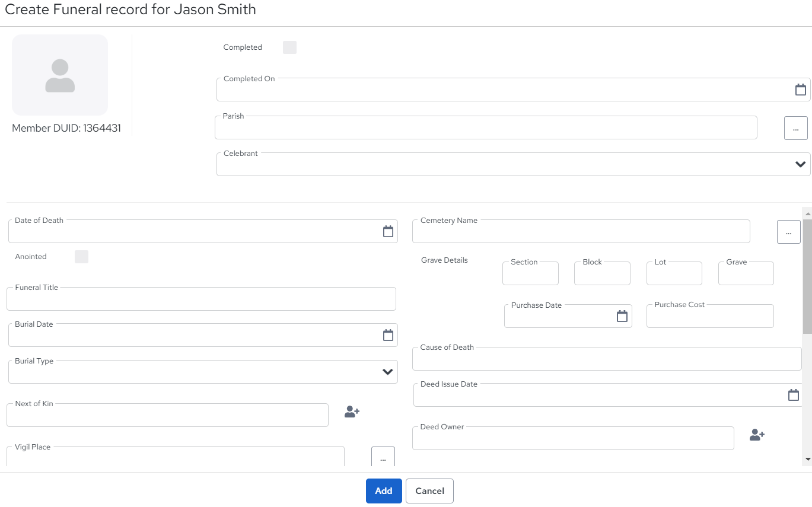Click the 'Member DUID: 1364431' text
The width and height of the screenshot is (812, 507).
click(66, 128)
